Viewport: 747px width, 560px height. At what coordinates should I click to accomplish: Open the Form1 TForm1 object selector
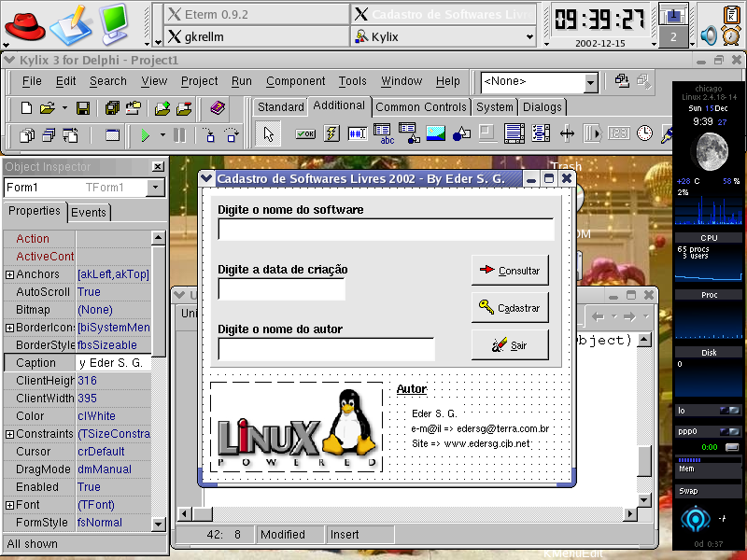click(155, 188)
